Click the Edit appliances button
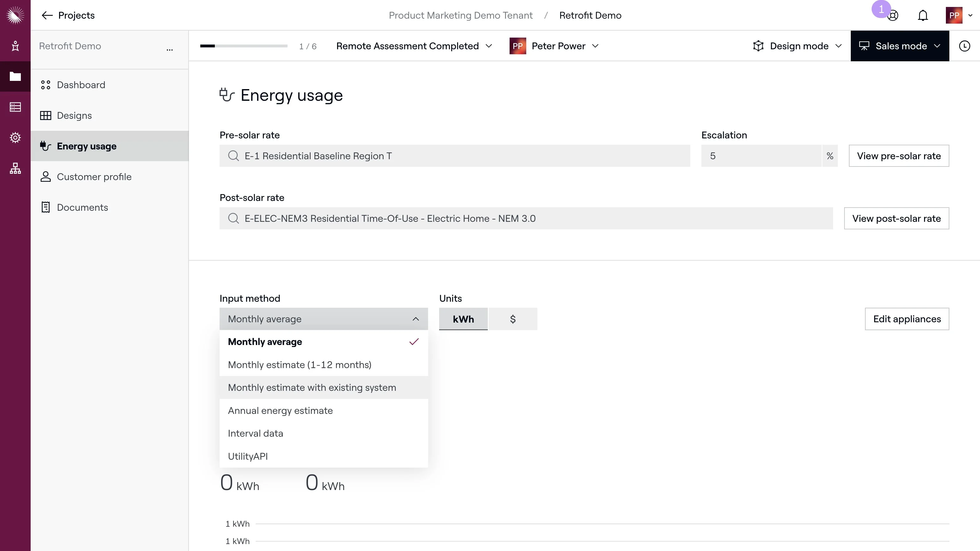This screenshot has width=980, height=551. 907,319
